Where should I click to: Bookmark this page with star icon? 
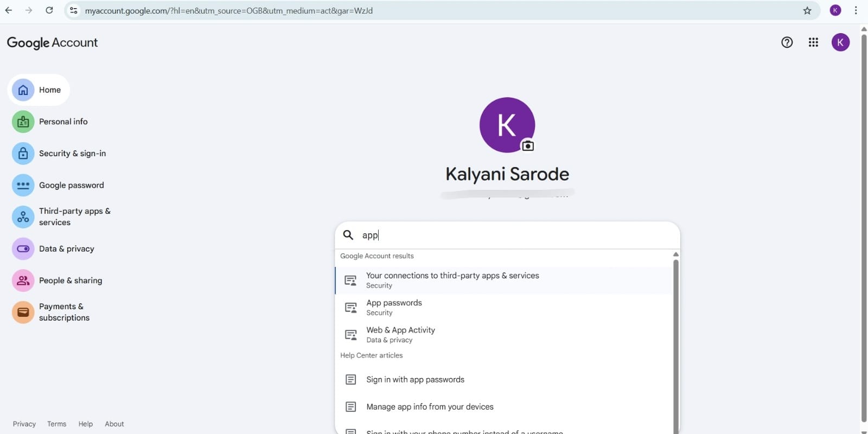pos(807,11)
